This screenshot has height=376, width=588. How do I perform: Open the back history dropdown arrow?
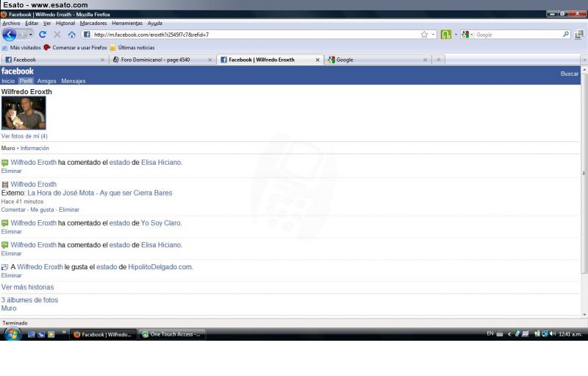30,35
